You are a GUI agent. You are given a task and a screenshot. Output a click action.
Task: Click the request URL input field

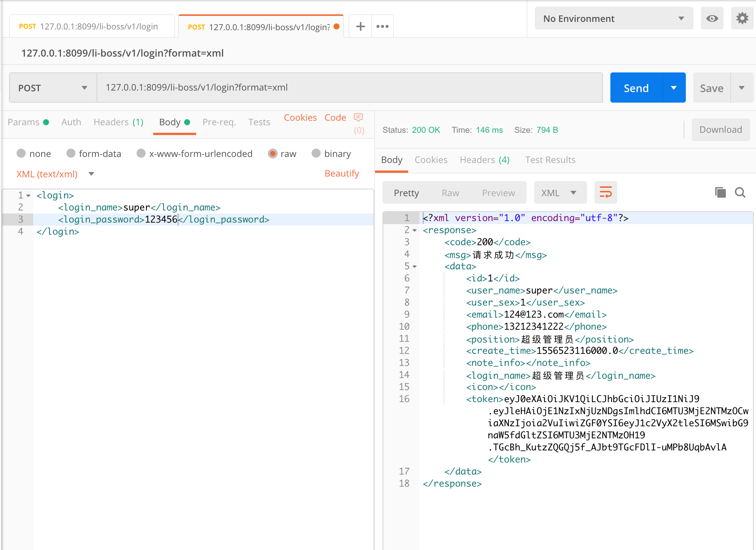click(x=349, y=88)
